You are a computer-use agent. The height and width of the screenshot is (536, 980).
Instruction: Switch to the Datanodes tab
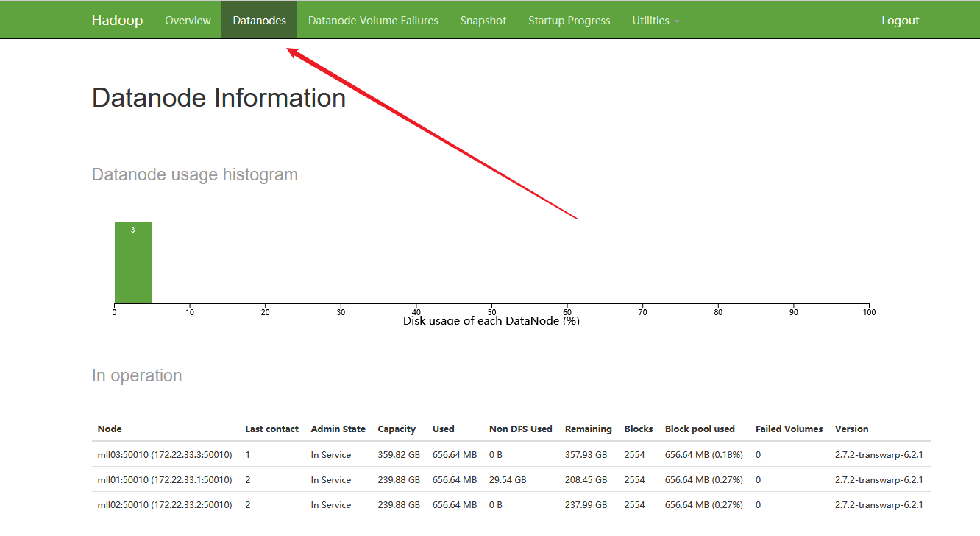(259, 20)
